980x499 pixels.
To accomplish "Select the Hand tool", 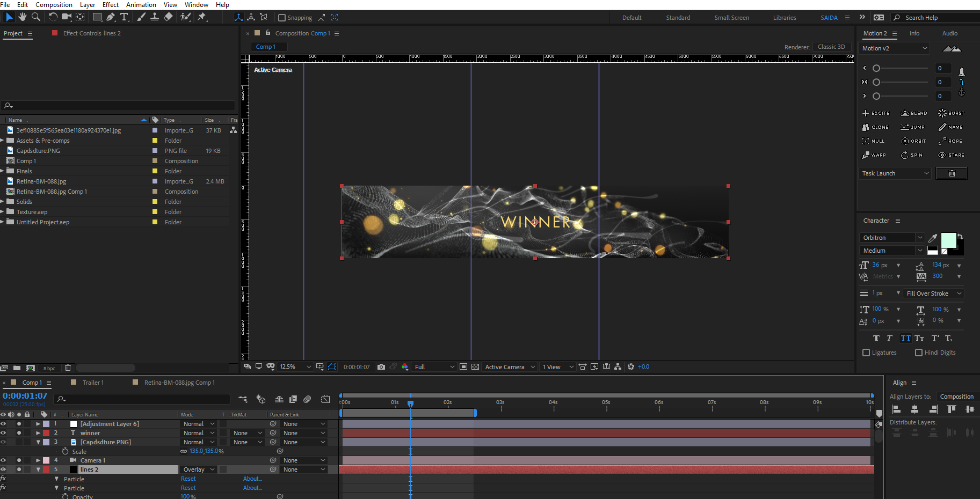I will tap(22, 17).
